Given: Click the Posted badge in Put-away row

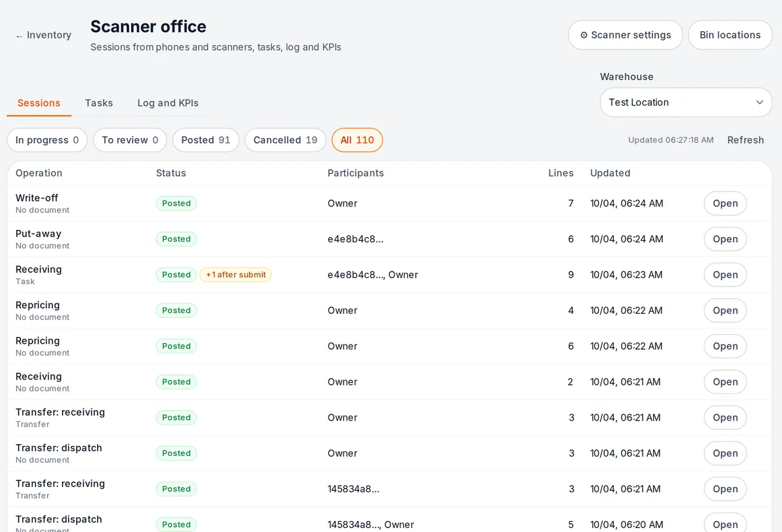Looking at the screenshot, I should [176, 239].
